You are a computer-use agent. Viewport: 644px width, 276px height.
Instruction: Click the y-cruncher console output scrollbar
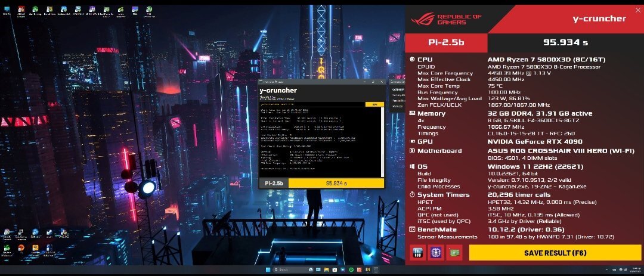(382, 142)
